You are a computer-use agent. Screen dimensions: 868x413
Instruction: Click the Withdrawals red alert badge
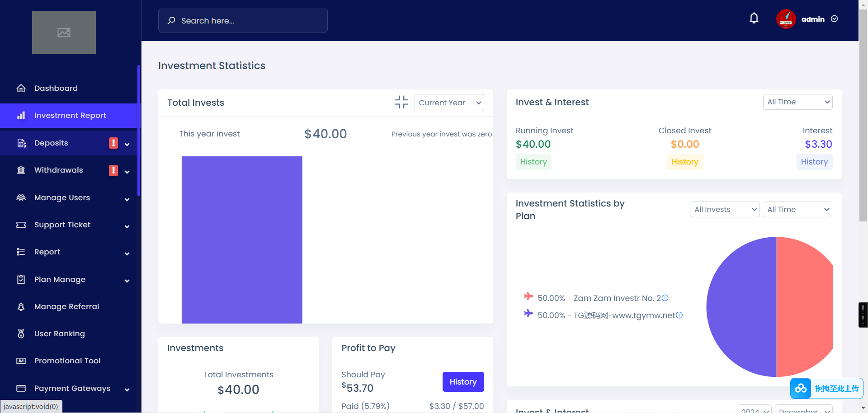[113, 170]
